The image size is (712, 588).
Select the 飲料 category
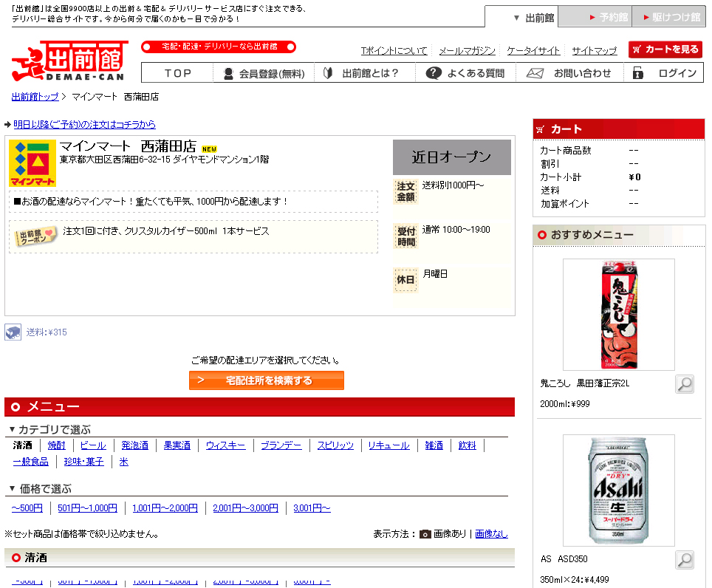click(x=468, y=445)
